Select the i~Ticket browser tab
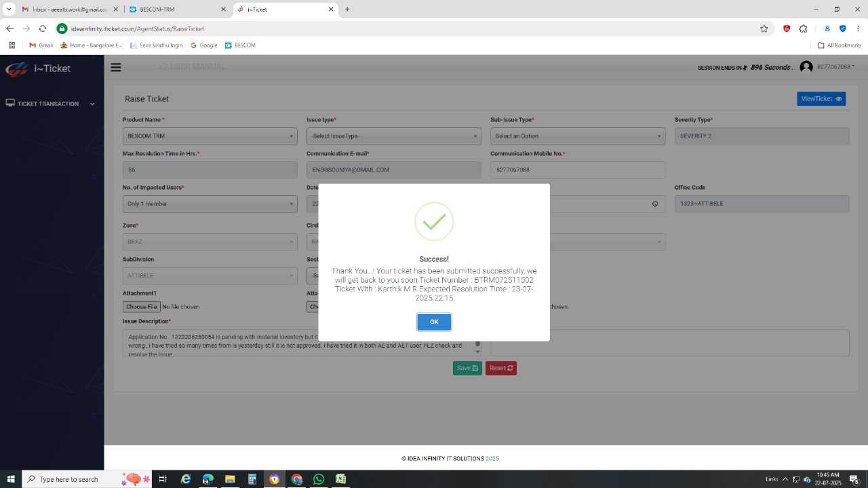This screenshot has width=868, height=488. tap(285, 9)
